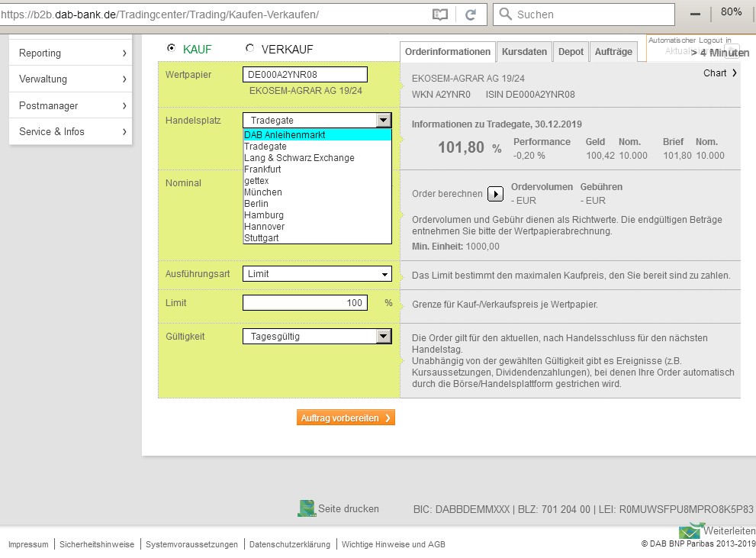Switch to the Aufträge tab
This screenshot has height=558, width=756.
click(613, 52)
